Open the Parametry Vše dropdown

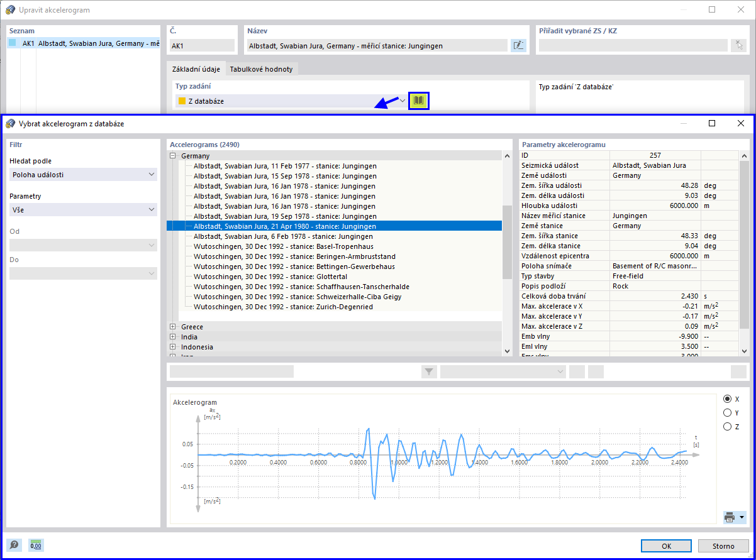[x=83, y=209]
